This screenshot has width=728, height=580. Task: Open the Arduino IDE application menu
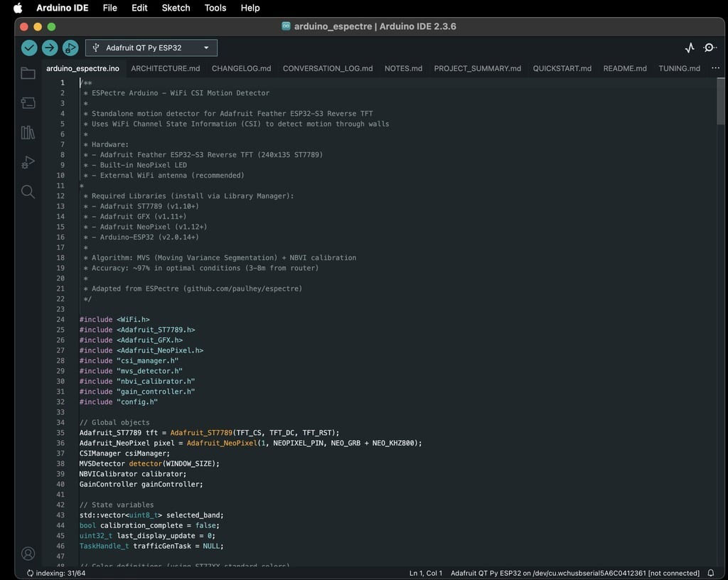[63, 8]
